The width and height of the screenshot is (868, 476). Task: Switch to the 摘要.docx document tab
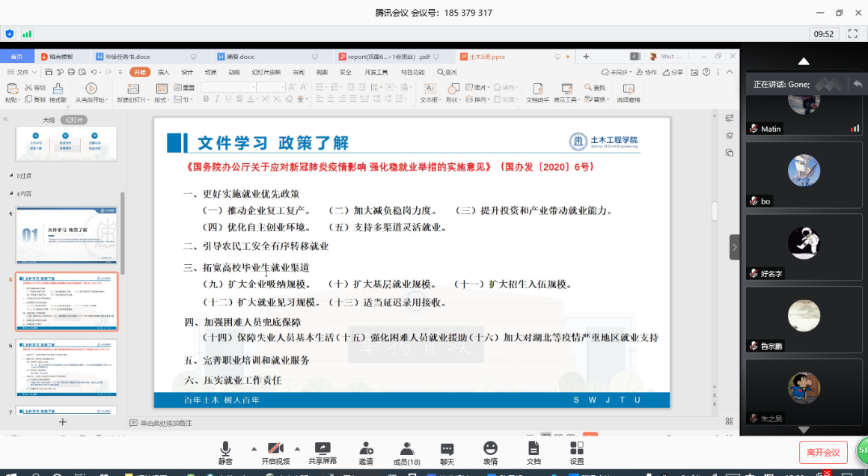click(x=238, y=56)
